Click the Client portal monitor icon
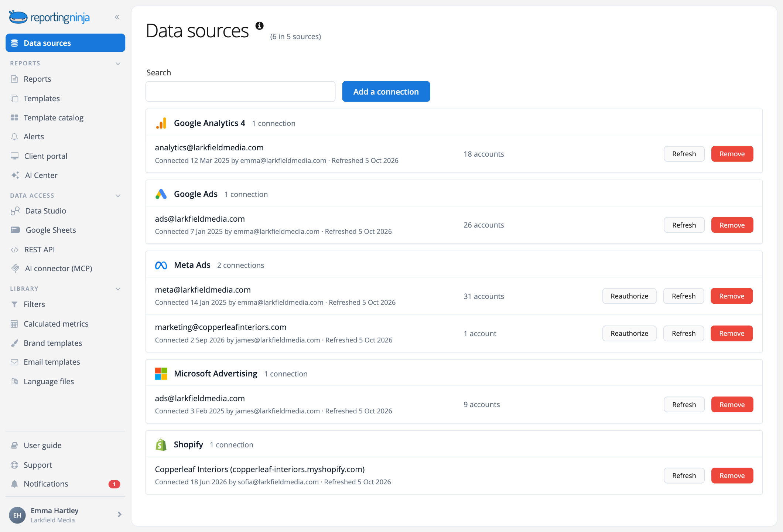This screenshot has height=532, width=783. pos(14,156)
